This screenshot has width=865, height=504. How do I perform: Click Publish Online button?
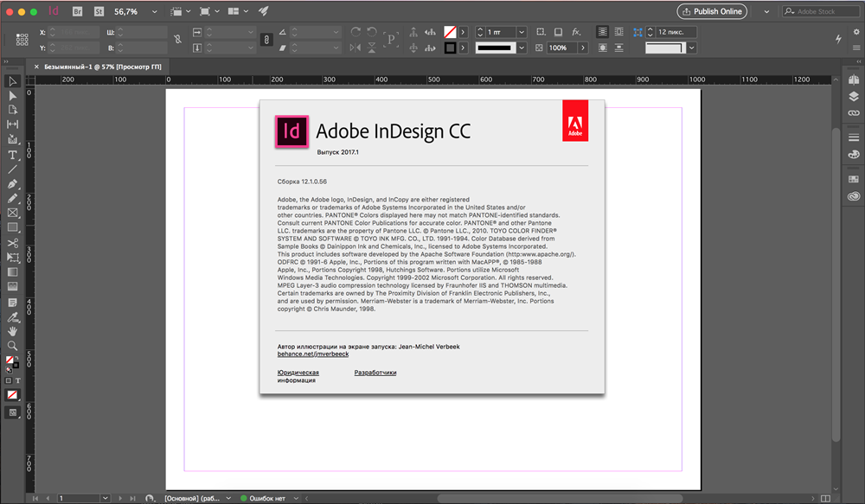[x=712, y=11]
